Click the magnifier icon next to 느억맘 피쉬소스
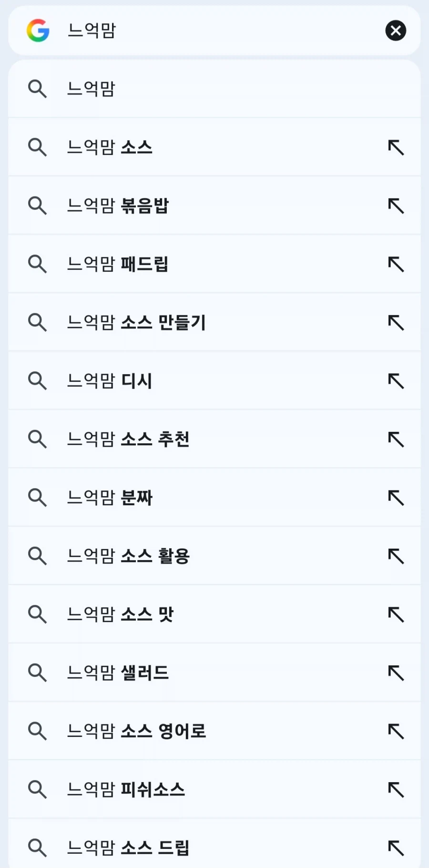 pyautogui.click(x=38, y=789)
